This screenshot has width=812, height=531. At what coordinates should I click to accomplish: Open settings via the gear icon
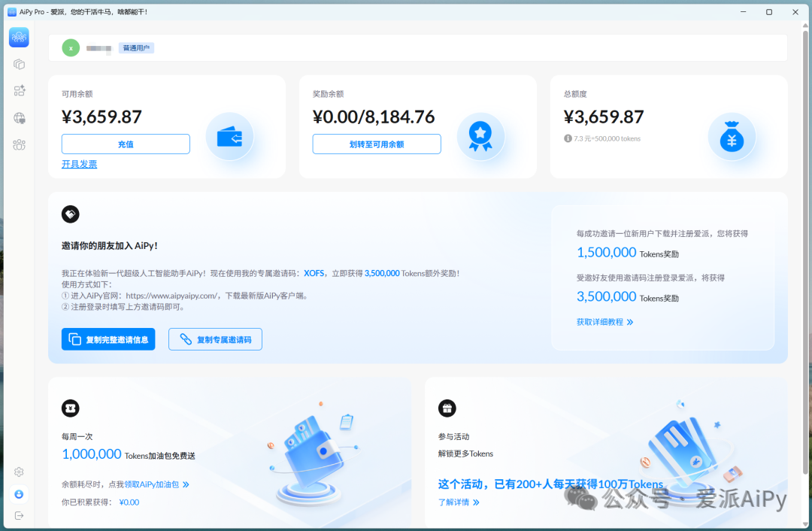pyautogui.click(x=18, y=472)
